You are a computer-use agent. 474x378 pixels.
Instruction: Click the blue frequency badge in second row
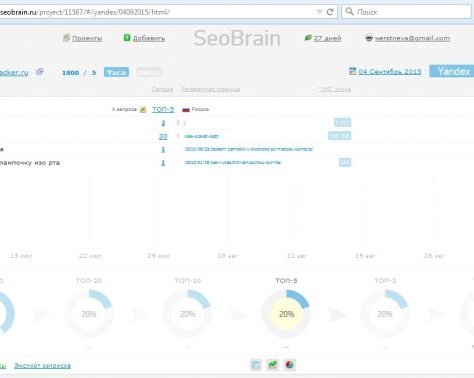pyautogui.click(x=339, y=136)
